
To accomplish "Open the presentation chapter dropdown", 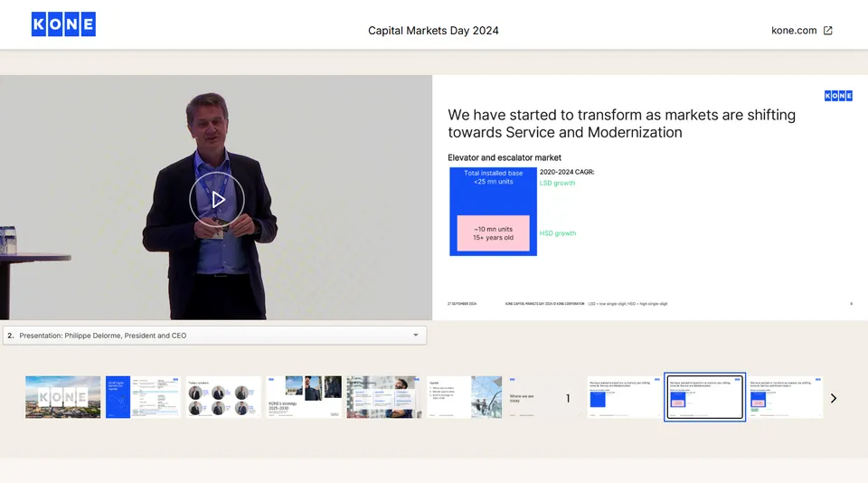I will 214,336.
